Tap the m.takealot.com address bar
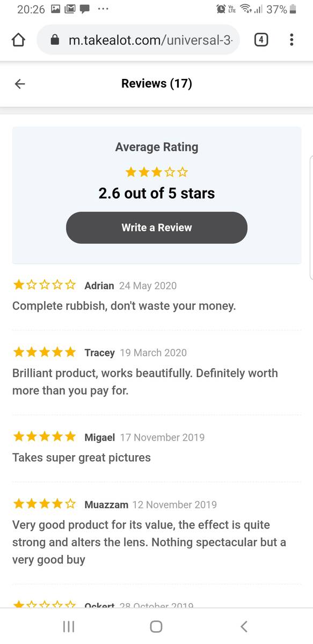Image resolution: width=313 pixels, height=644 pixels. [x=139, y=40]
